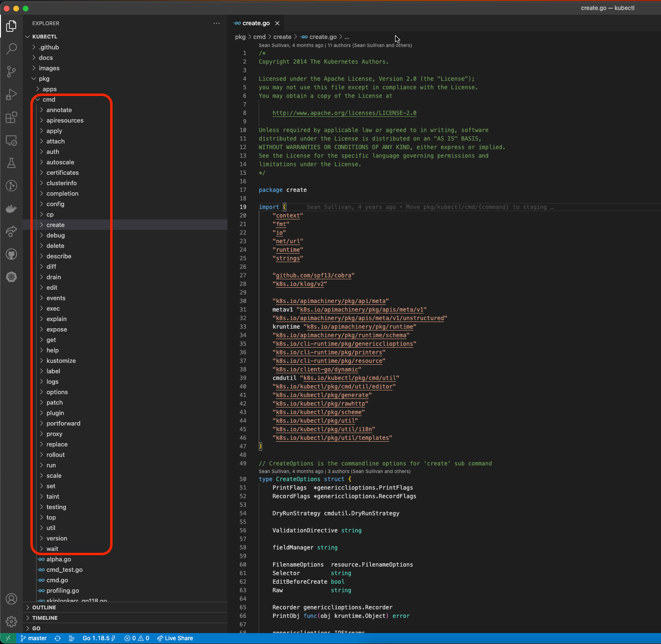This screenshot has height=644, width=661.
Task: Collapse the cmd folder
Action: (125, 99)
